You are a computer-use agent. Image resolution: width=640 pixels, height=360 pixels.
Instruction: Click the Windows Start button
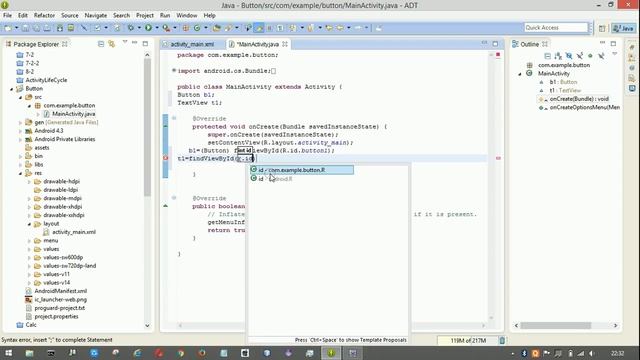8,353
